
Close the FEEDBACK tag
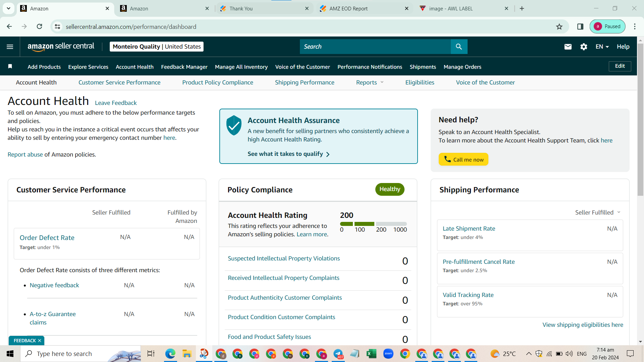click(40, 341)
